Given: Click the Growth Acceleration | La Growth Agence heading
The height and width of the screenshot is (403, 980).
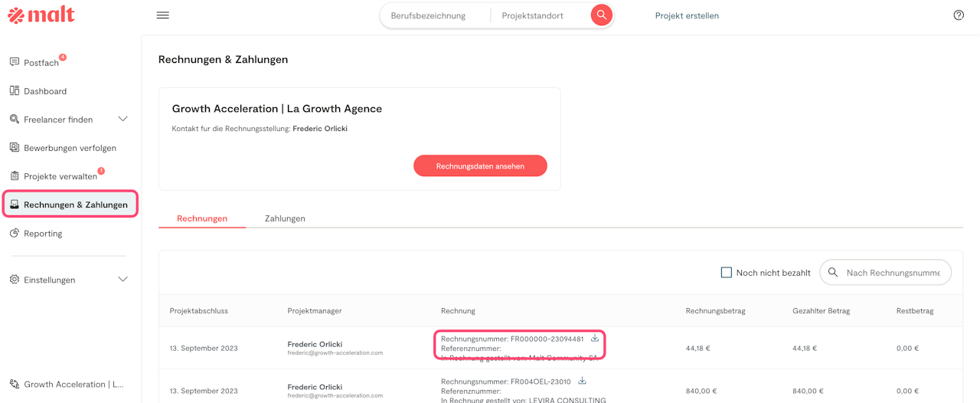Looking at the screenshot, I should click(277, 109).
